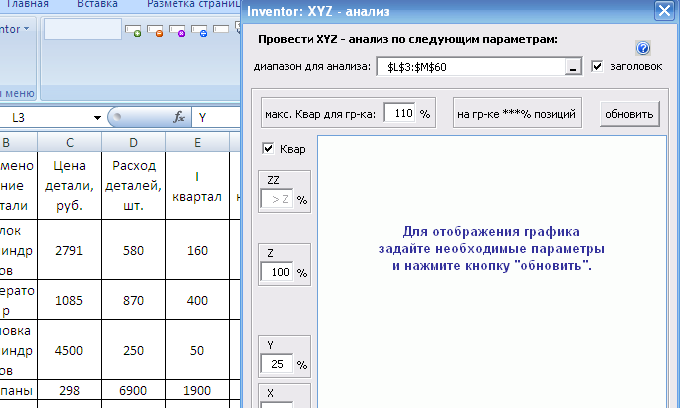This screenshot has height=408, width=680.
Task: Click the empty text box in the Inventor ribbon
Action: [82, 29]
